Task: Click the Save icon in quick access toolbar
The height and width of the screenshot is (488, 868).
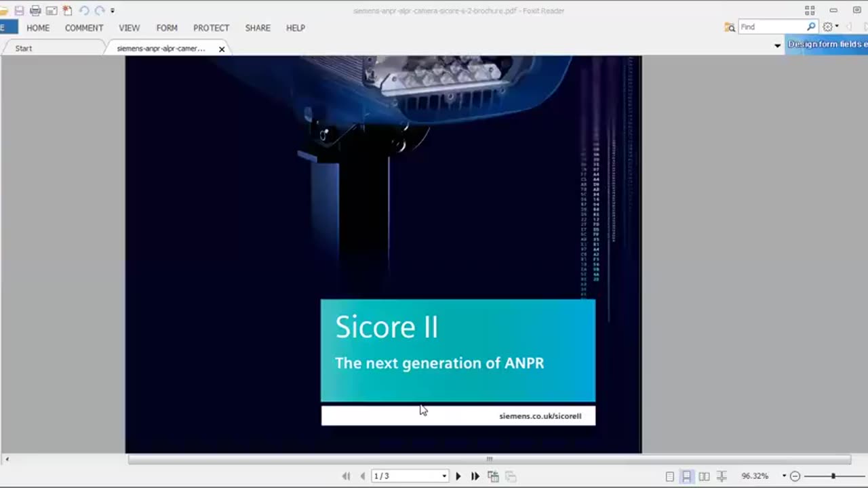Action: pos(19,10)
